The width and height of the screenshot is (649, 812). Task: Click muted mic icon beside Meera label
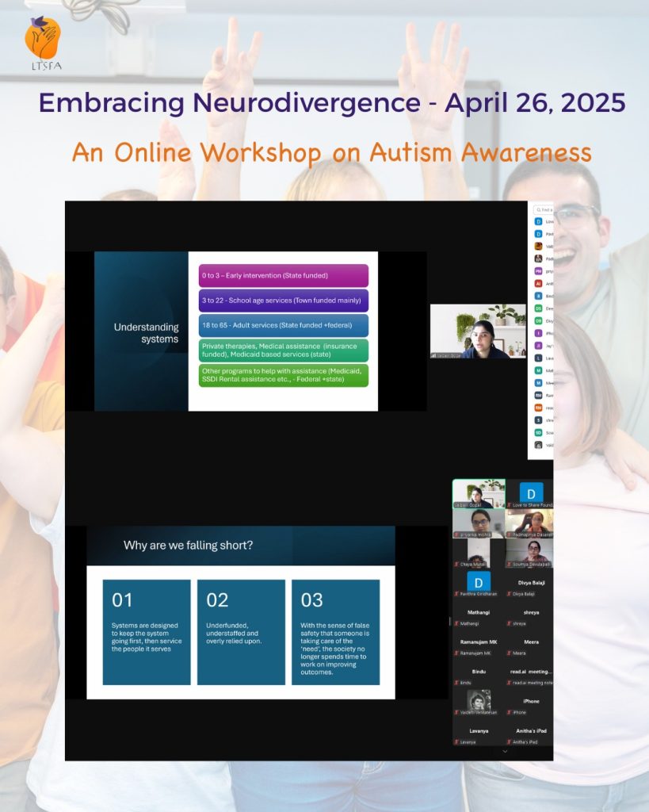[510, 653]
